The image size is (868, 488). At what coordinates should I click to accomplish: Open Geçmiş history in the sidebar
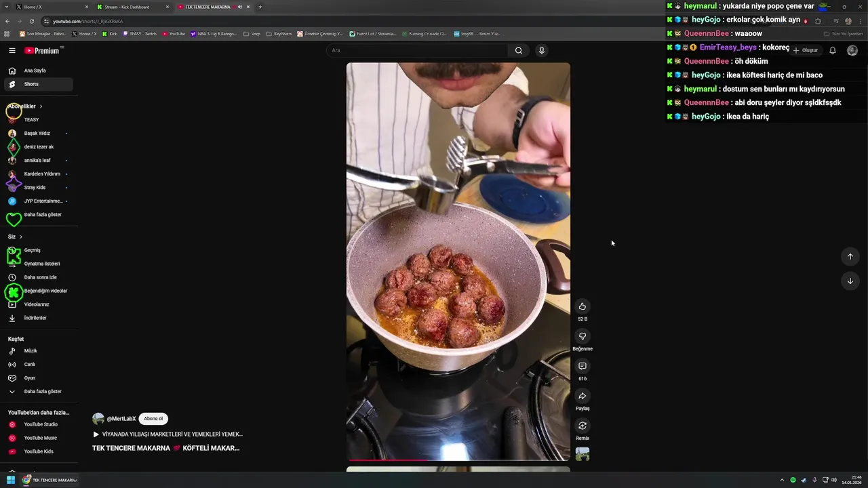39,250
